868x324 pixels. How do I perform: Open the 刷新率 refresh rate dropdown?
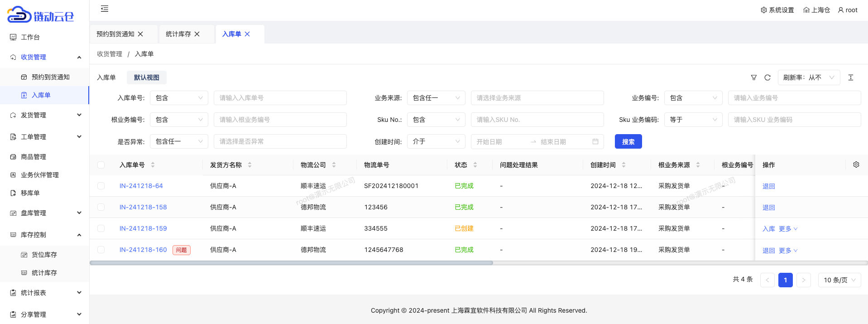pyautogui.click(x=809, y=77)
